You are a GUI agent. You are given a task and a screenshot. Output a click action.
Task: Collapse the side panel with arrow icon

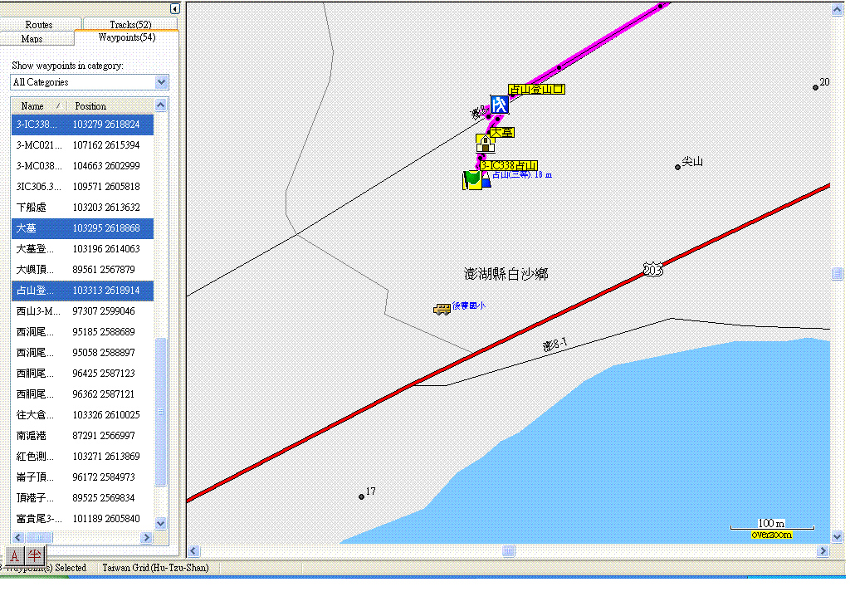pyautogui.click(x=174, y=8)
